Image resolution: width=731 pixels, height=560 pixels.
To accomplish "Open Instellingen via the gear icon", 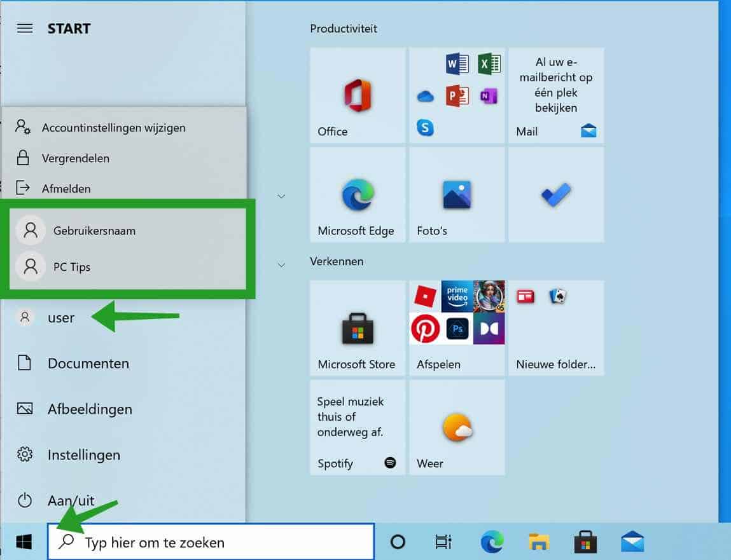I will (24, 454).
